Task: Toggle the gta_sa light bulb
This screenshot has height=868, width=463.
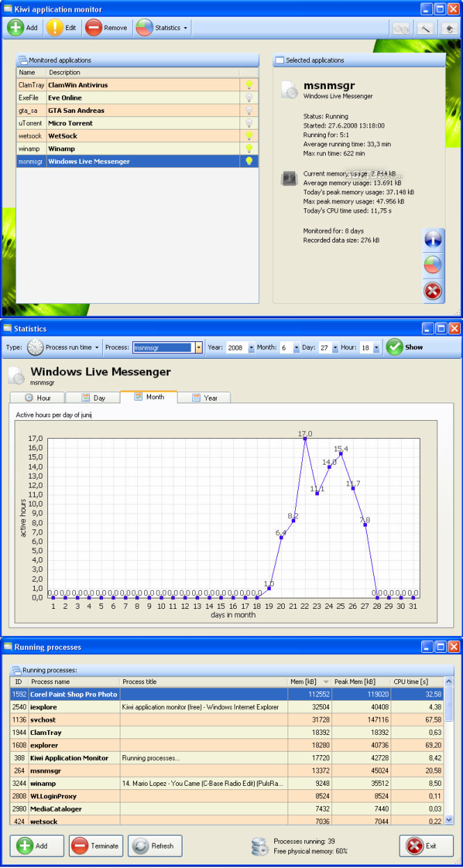Action: tap(248, 110)
